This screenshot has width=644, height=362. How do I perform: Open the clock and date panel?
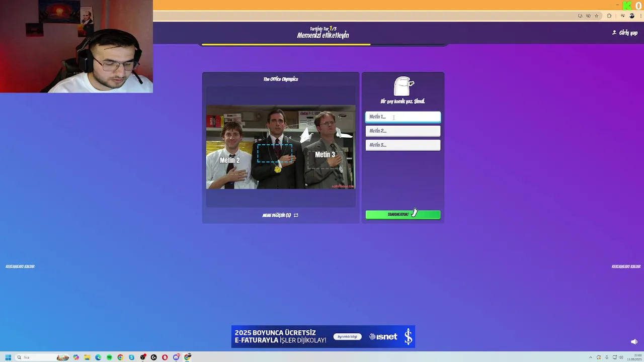click(633, 357)
